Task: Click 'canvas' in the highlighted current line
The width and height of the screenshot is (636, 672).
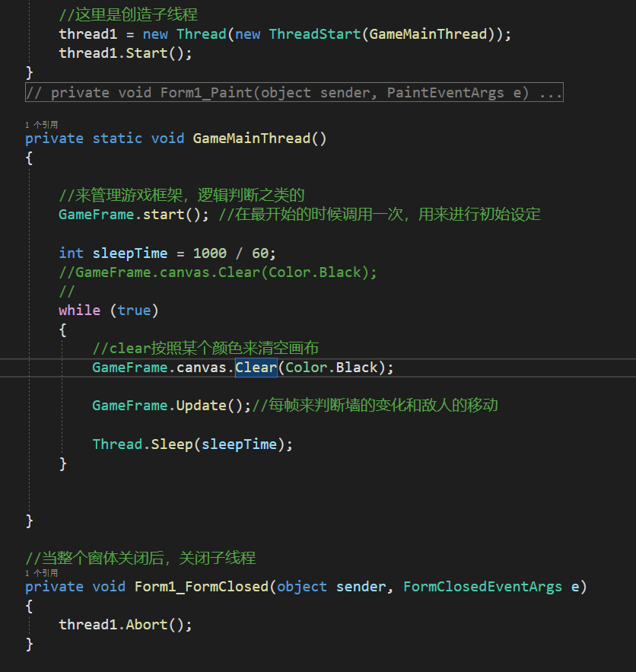Action: click(202, 368)
